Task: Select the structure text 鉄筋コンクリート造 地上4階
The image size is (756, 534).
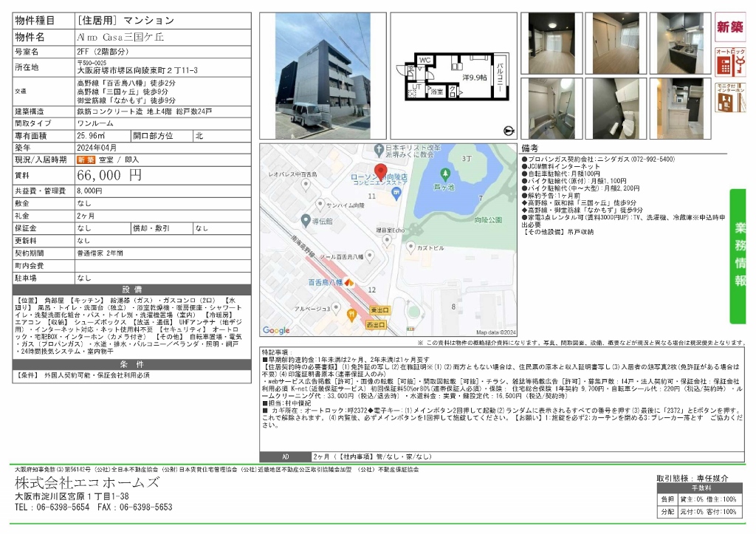Action: 125,112
